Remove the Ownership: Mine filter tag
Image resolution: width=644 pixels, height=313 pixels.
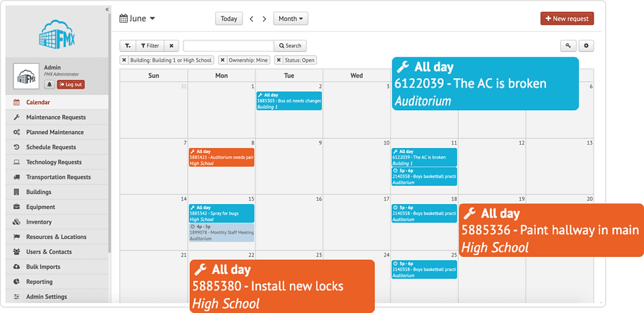tap(223, 60)
